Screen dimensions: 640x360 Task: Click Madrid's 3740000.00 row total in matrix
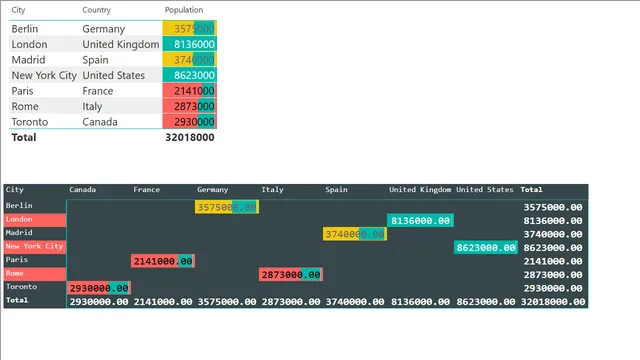point(553,234)
